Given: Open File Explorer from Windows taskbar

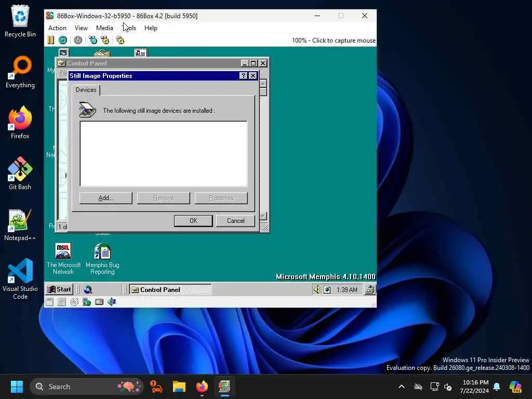Looking at the screenshot, I should point(179,387).
